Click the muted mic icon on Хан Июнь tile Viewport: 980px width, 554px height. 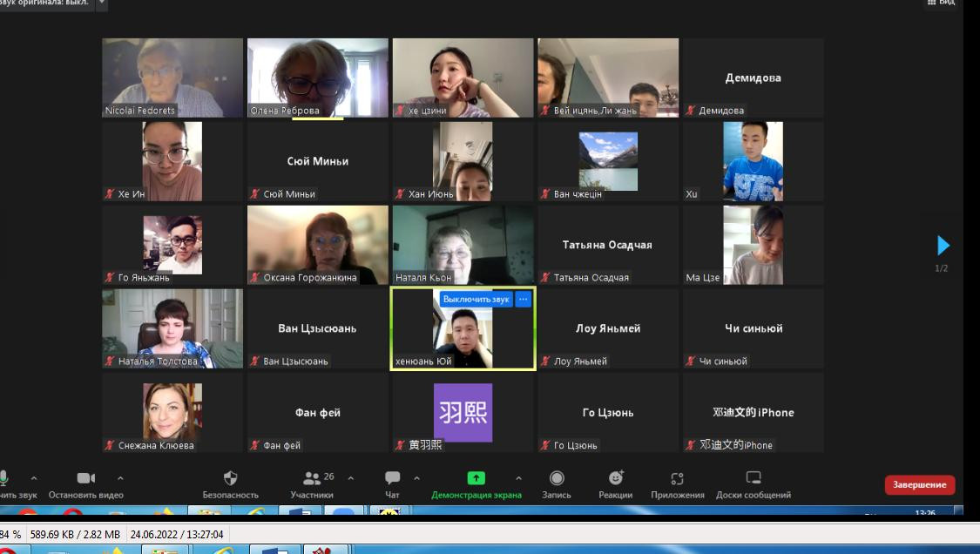point(400,194)
